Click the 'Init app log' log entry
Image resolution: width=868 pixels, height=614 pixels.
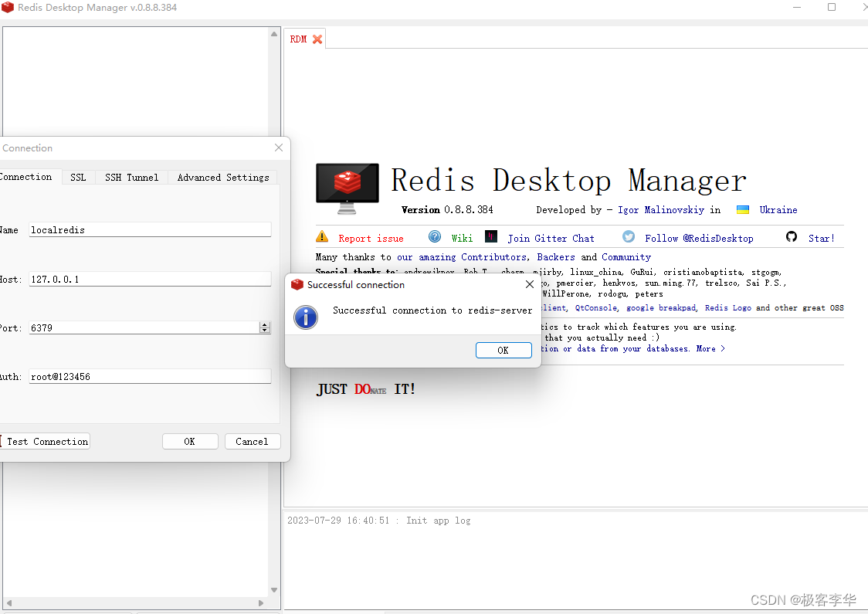pos(379,521)
